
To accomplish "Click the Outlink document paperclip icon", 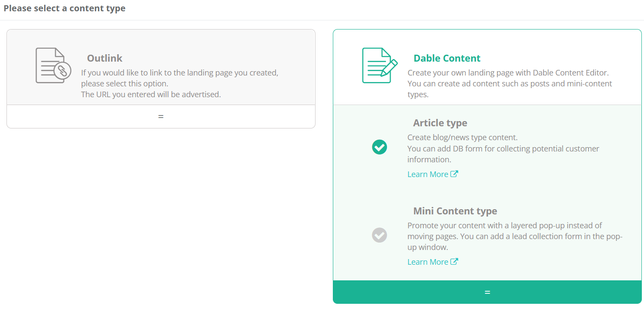I will (53, 66).
